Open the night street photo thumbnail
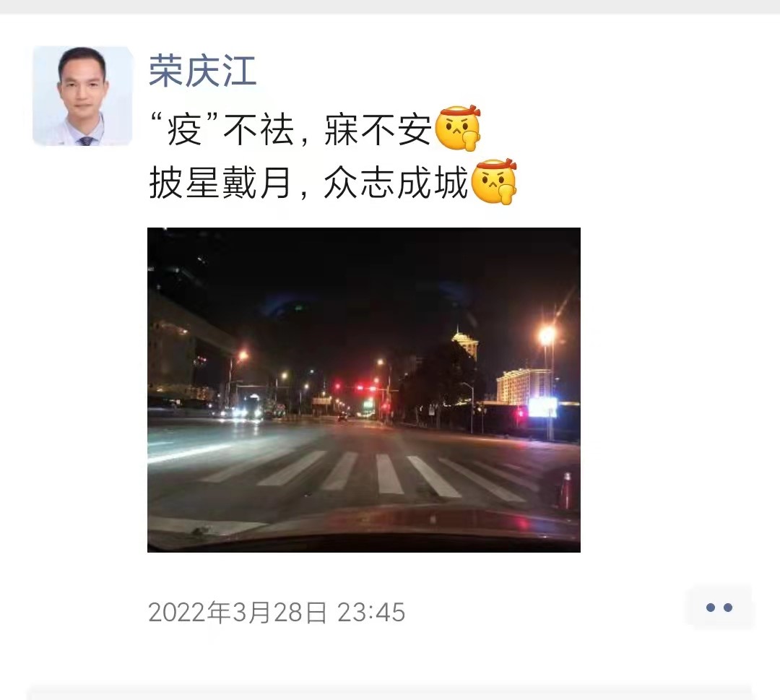The height and width of the screenshot is (700, 780). tap(363, 389)
